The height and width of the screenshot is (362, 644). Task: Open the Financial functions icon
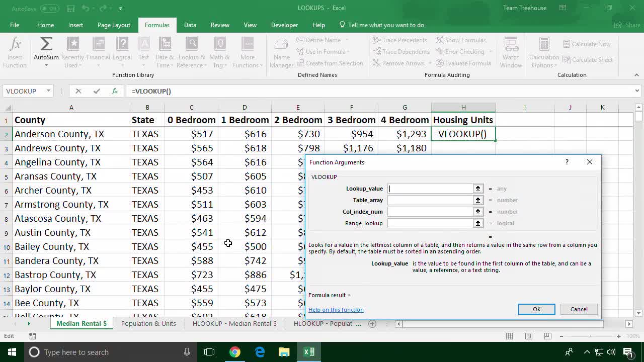[98, 45]
